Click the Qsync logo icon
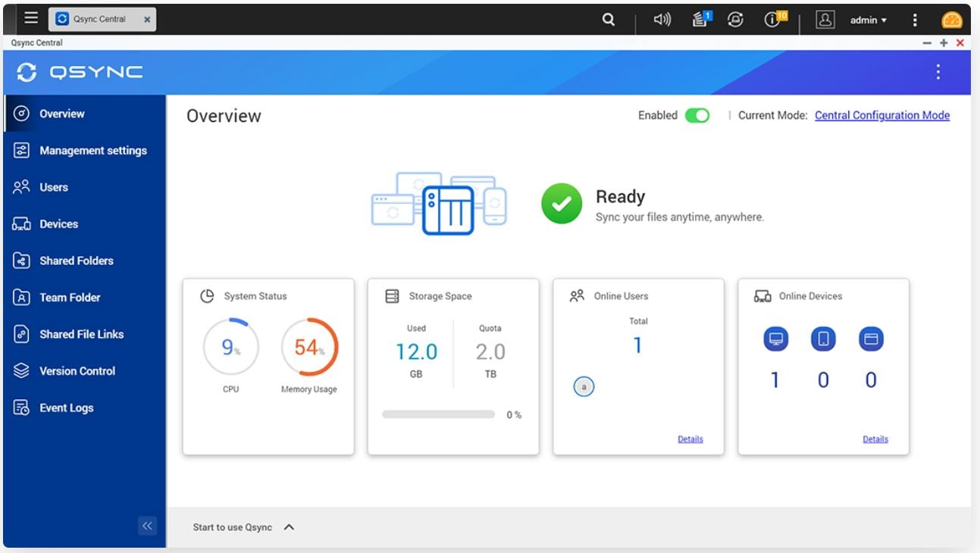The image size is (980, 553). pyautogui.click(x=27, y=72)
